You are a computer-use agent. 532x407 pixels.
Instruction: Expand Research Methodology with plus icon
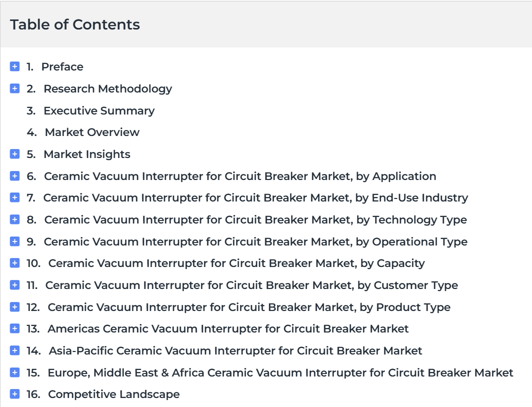[x=15, y=88]
